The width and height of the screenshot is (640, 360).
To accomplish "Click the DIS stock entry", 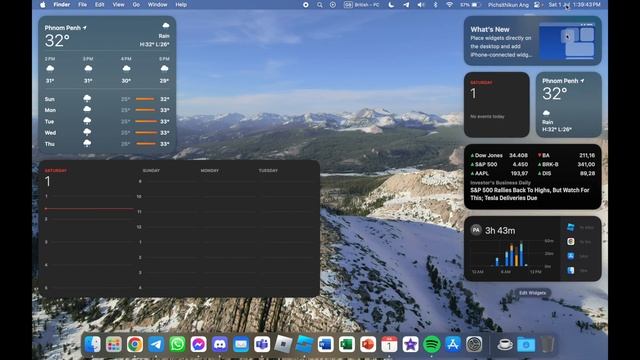I will (x=566, y=173).
